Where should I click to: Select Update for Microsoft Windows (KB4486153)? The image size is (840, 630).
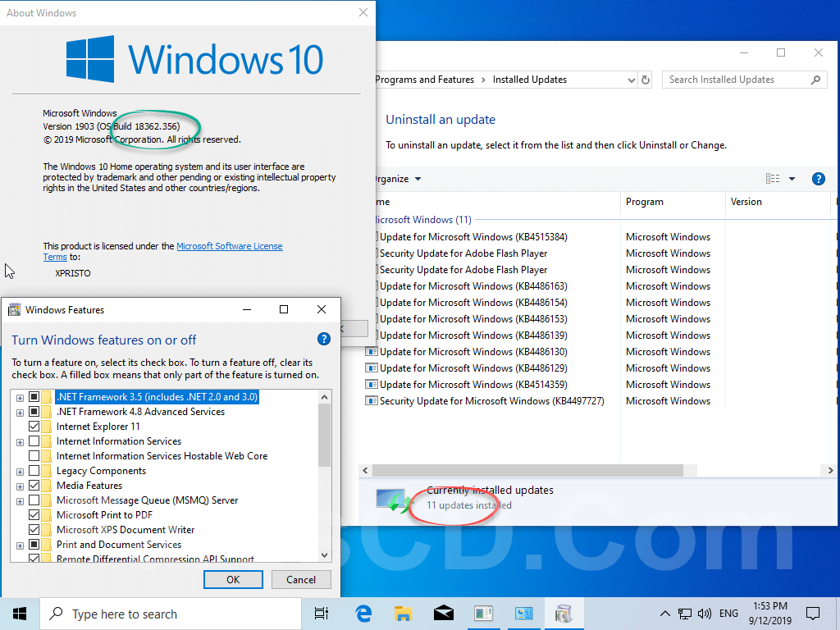click(473, 319)
